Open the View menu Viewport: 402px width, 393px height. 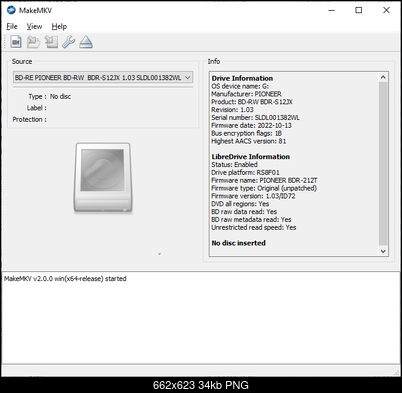pos(34,26)
